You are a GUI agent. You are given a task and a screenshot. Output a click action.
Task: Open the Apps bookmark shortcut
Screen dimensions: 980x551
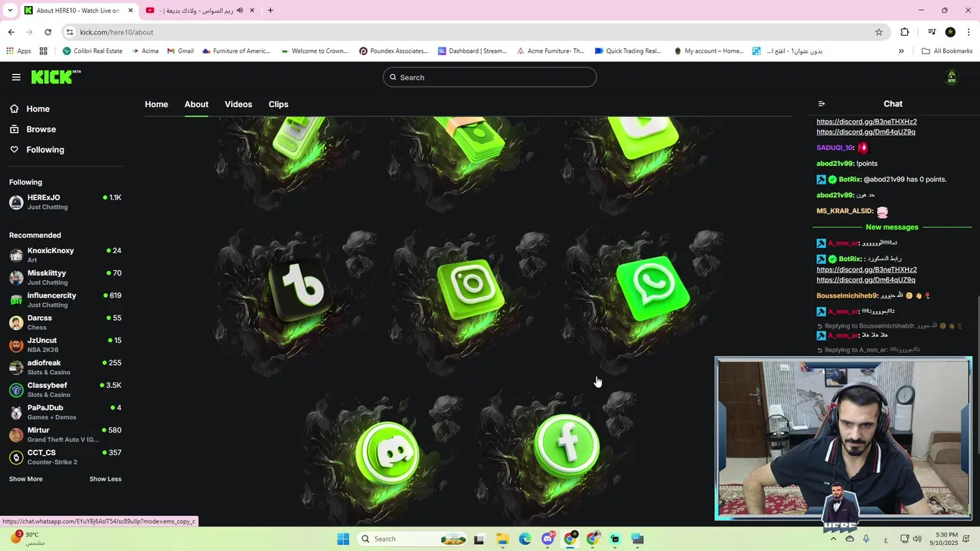(x=19, y=51)
